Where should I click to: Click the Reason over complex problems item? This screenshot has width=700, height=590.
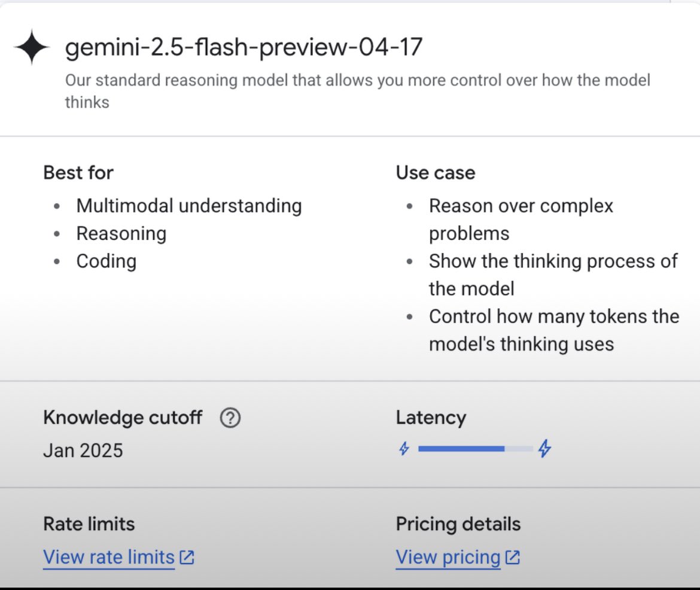click(x=521, y=219)
